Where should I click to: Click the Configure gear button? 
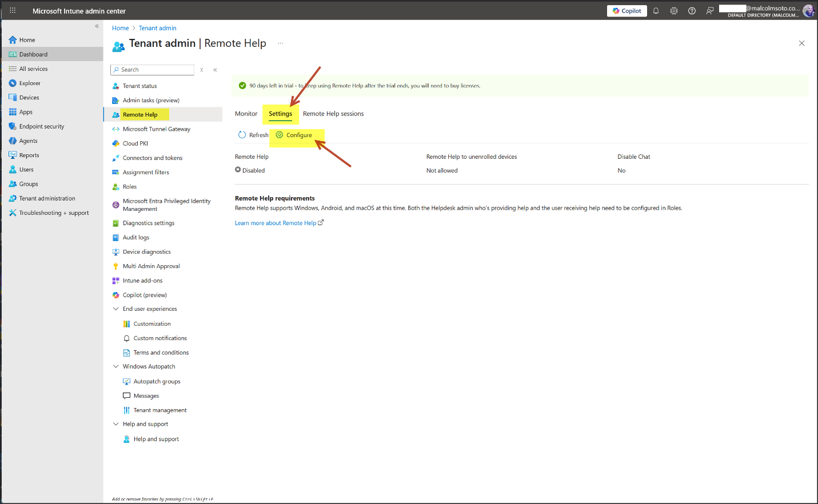[x=294, y=135]
